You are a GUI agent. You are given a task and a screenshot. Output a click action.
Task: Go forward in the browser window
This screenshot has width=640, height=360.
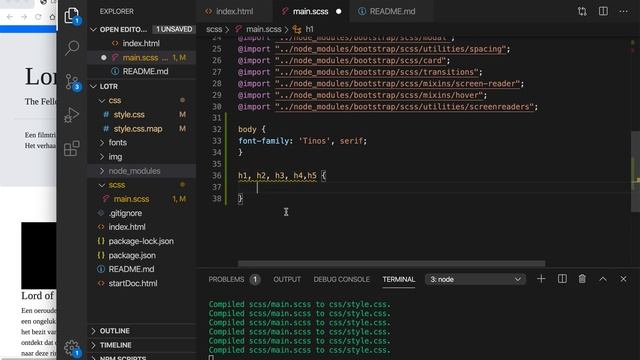[x=24, y=17]
